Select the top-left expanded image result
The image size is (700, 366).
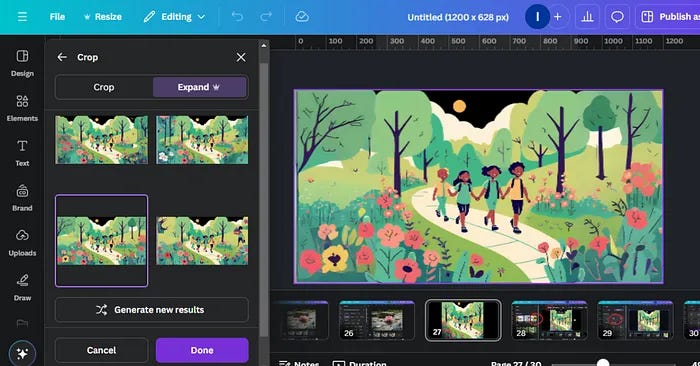101,140
